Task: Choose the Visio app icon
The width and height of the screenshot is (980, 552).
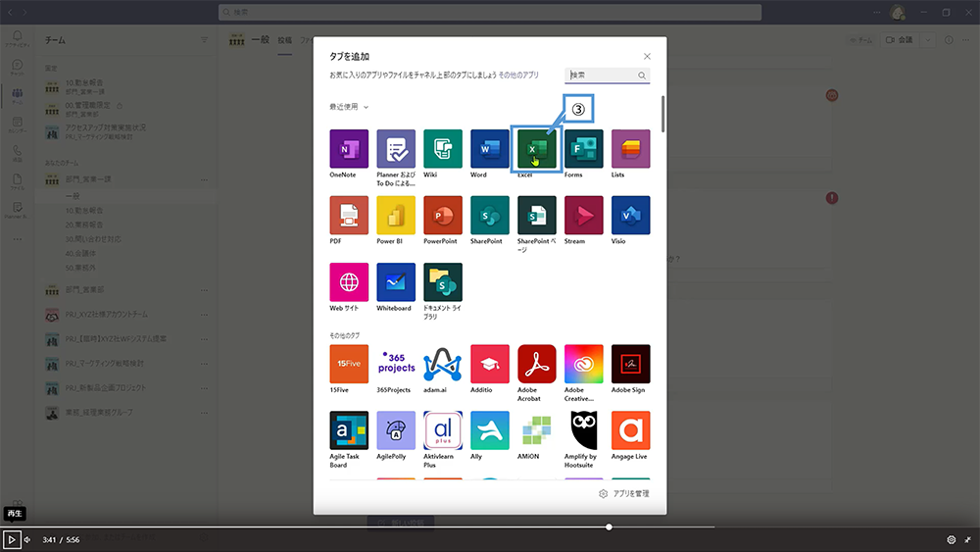Action: (630, 215)
